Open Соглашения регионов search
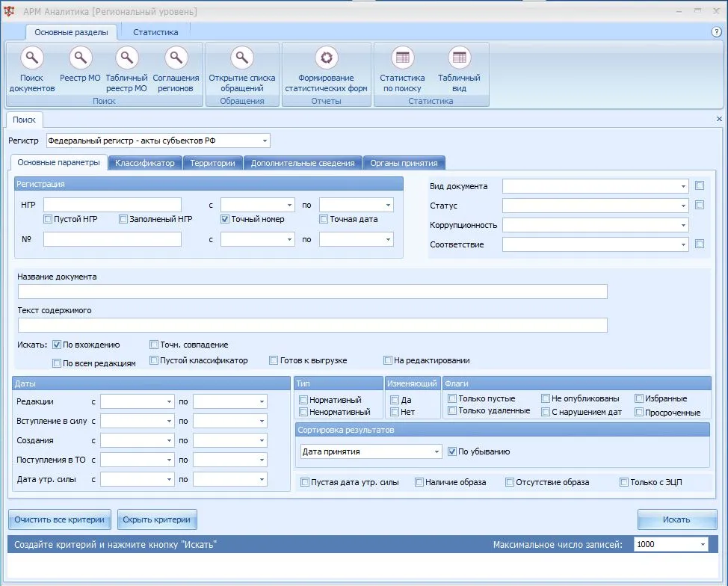This screenshot has height=586, width=728. tap(176, 69)
